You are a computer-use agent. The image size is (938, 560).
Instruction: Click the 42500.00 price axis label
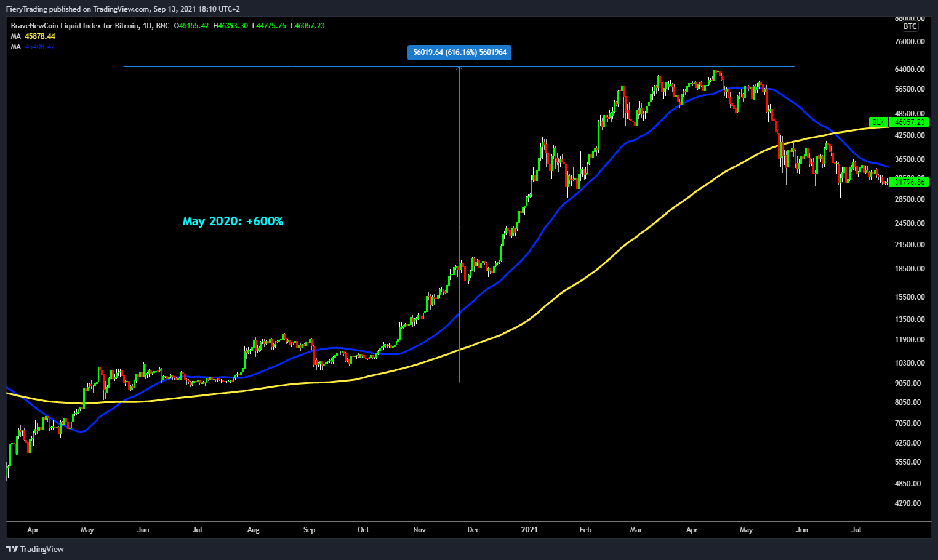pos(910,135)
